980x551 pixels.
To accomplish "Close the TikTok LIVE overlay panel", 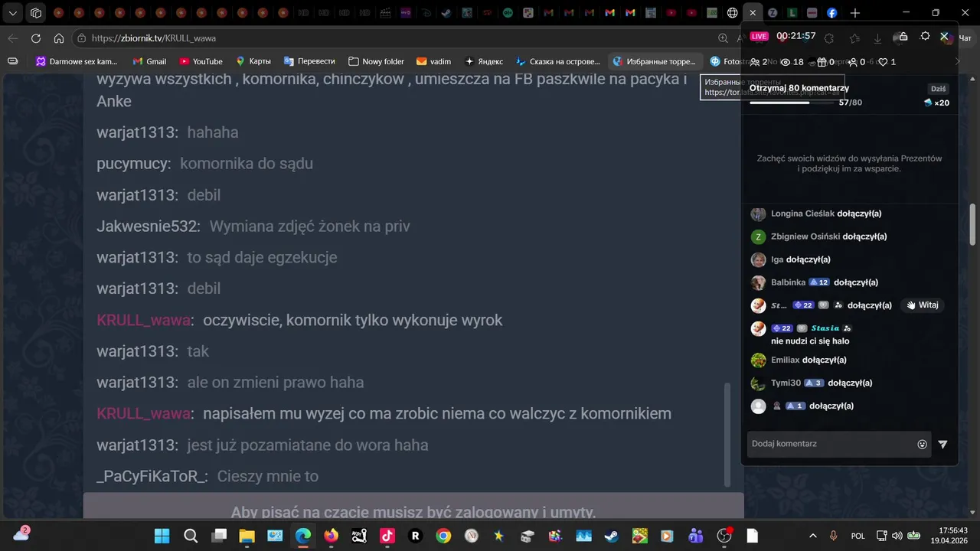I will 945,36.
